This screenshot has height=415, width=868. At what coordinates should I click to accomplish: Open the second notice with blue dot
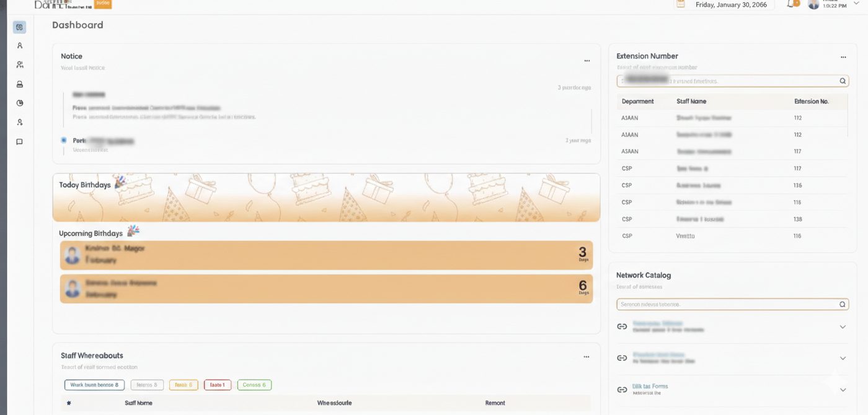pos(327,144)
